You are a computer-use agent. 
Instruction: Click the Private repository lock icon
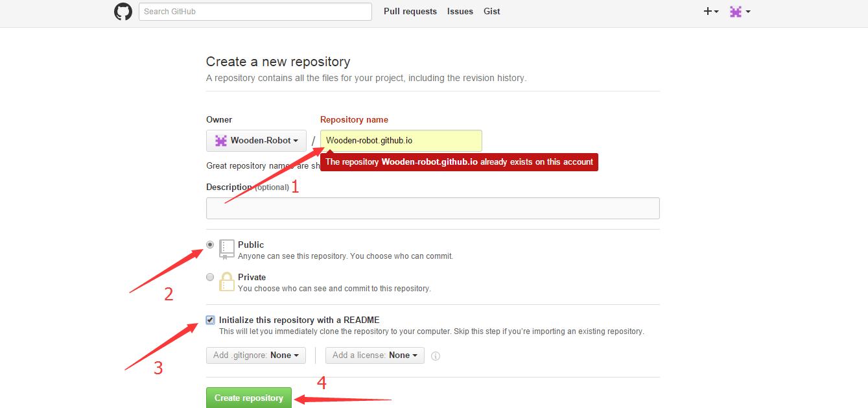[226, 282]
